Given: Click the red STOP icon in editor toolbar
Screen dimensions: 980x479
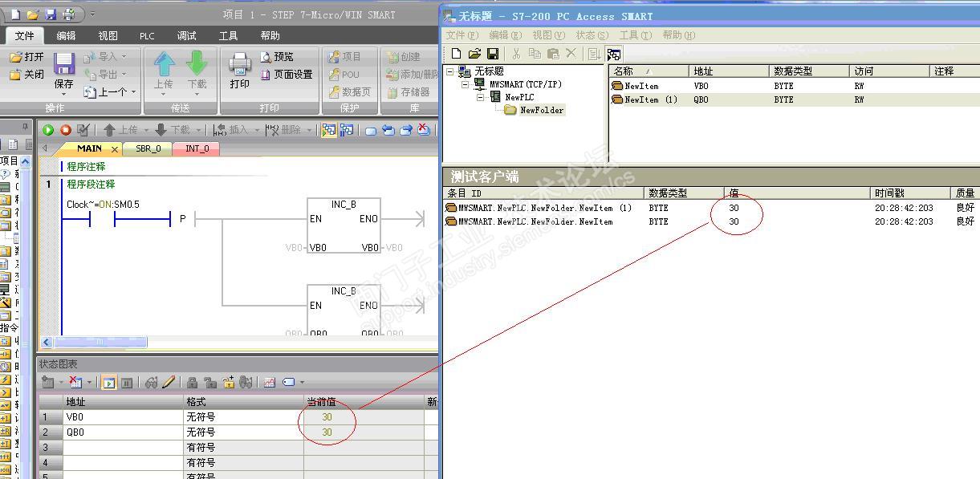Looking at the screenshot, I should pyautogui.click(x=66, y=130).
